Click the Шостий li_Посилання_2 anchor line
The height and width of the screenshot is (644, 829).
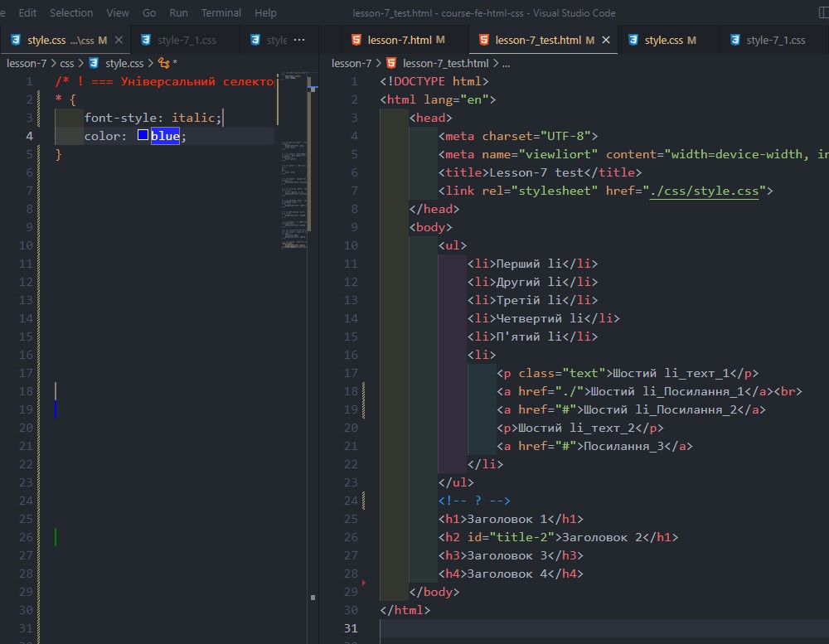[631, 409]
